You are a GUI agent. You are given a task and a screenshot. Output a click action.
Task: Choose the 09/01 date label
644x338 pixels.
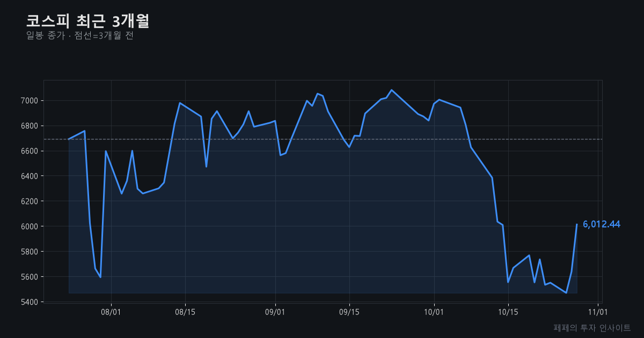point(275,312)
